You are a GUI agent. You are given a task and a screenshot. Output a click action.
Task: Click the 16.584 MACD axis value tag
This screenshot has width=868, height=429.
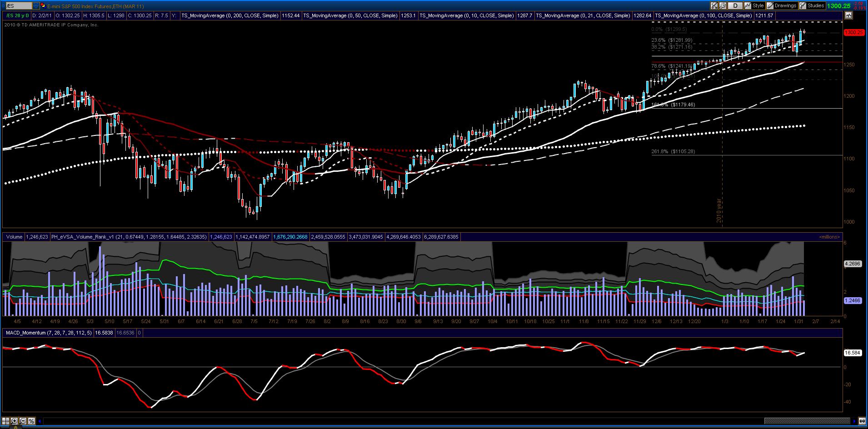852,352
